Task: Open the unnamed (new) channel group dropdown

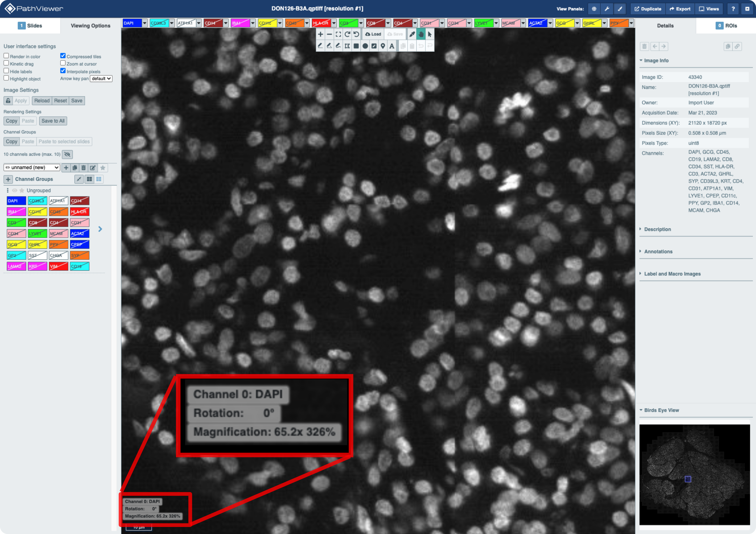Action: 32,168
